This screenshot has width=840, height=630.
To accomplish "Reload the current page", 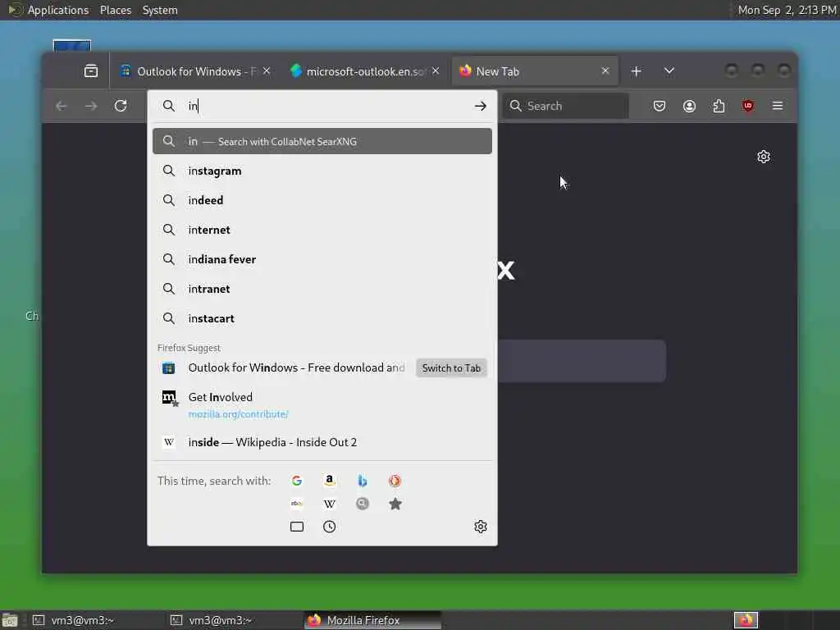I will click(x=121, y=106).
